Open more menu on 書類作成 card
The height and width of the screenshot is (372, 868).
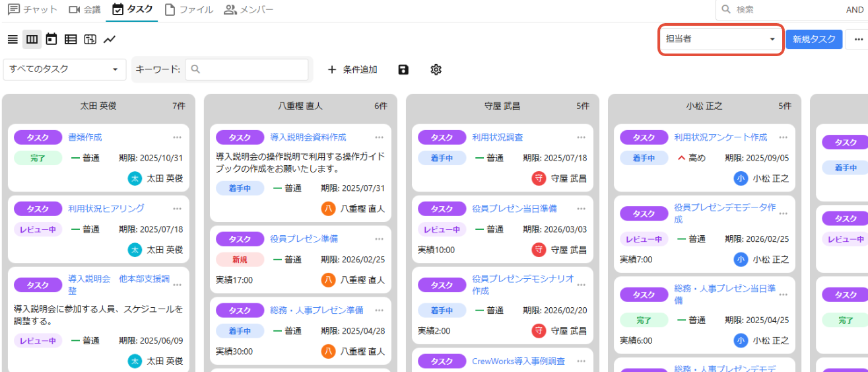[177, 137]
